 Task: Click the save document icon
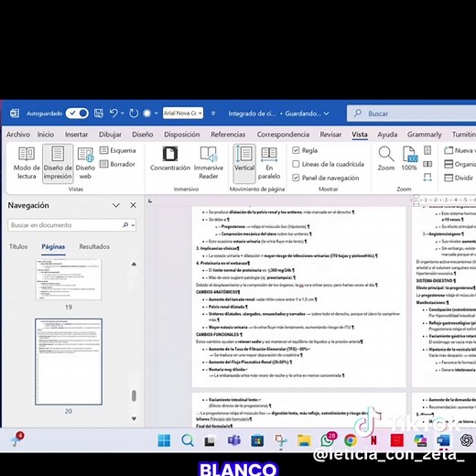point(98,114)
